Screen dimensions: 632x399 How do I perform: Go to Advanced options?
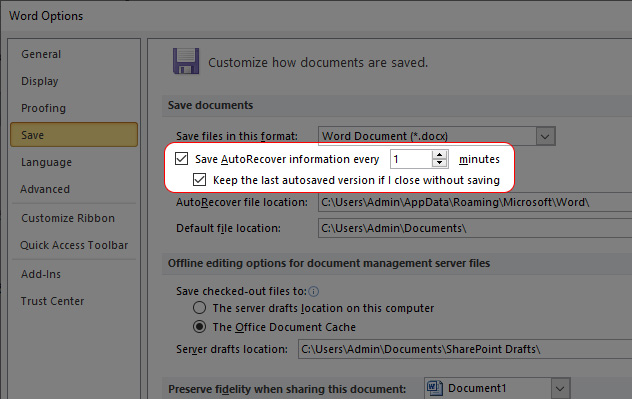45,189
